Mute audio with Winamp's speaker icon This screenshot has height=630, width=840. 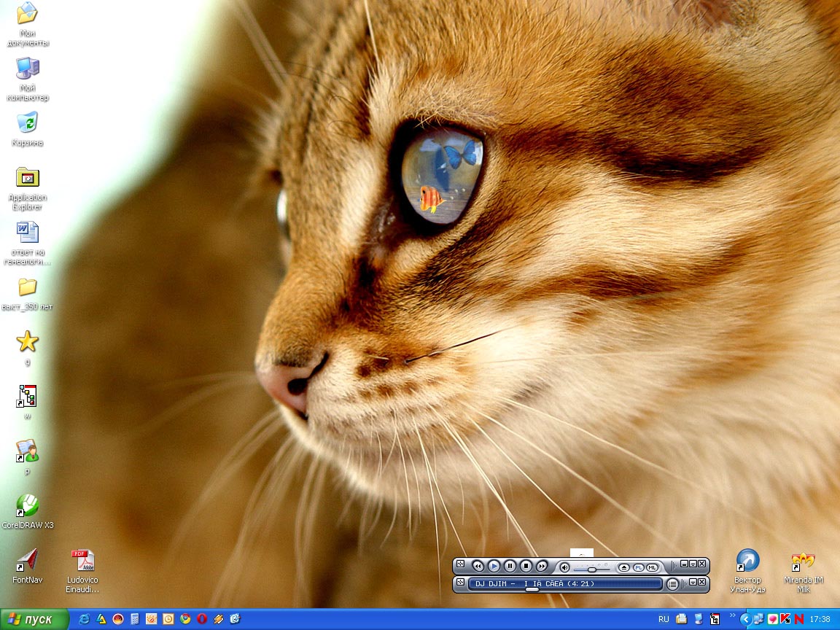click(x=564, y=567)
